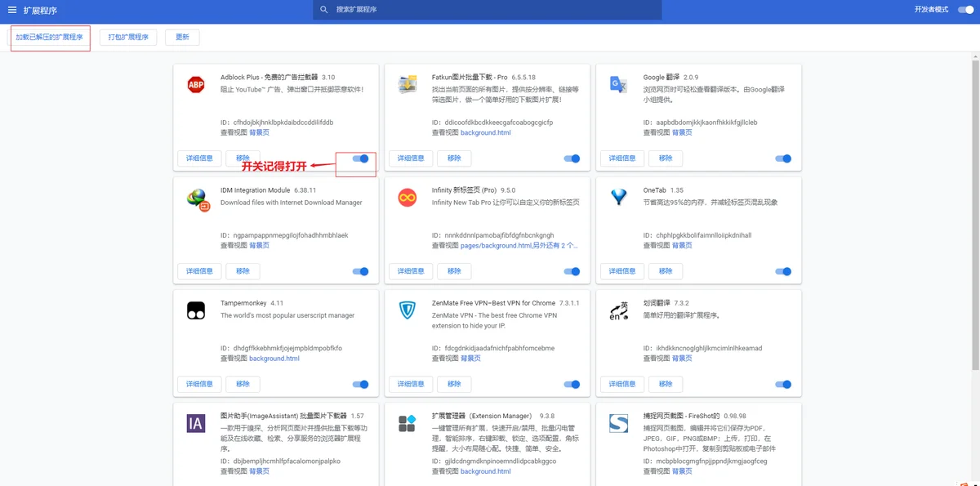Click the Fatkun image downloader icon
Image resolution: width=980 pixels, height=486 pixels.
click(408, 84)
